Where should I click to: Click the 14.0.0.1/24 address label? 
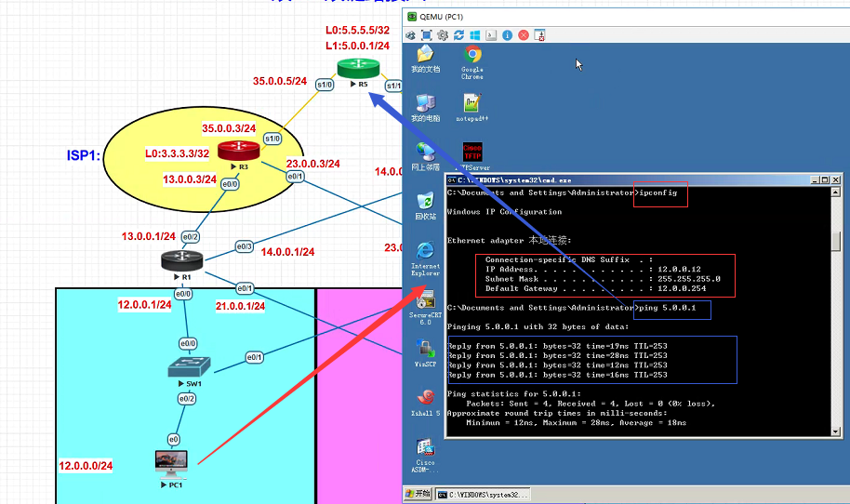[x=287, y=252]
